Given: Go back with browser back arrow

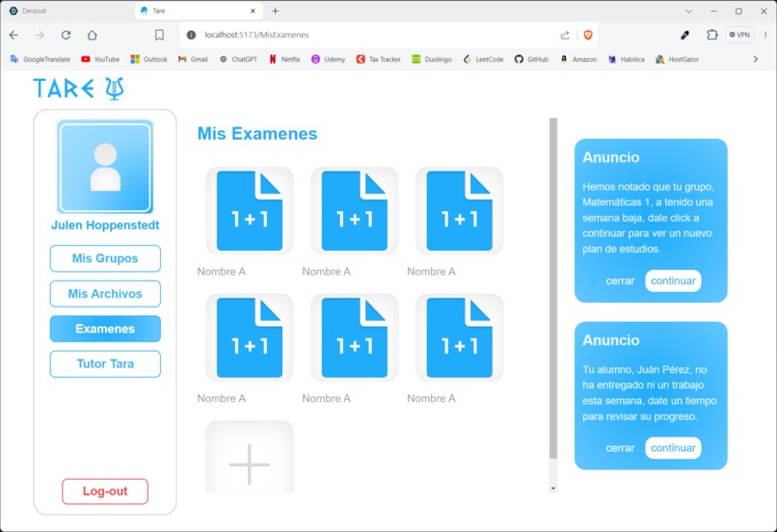Looking at the screenshot, I should 13,35.
